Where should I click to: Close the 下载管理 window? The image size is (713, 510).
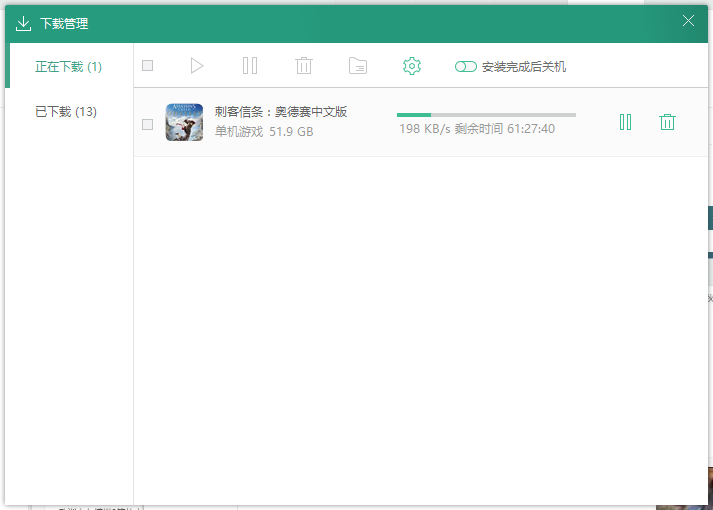tap(688, 21)
